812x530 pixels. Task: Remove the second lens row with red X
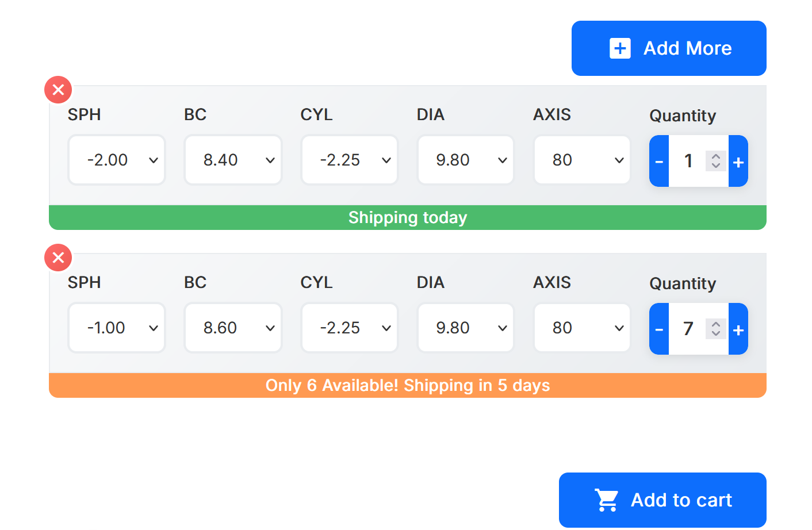58,258
